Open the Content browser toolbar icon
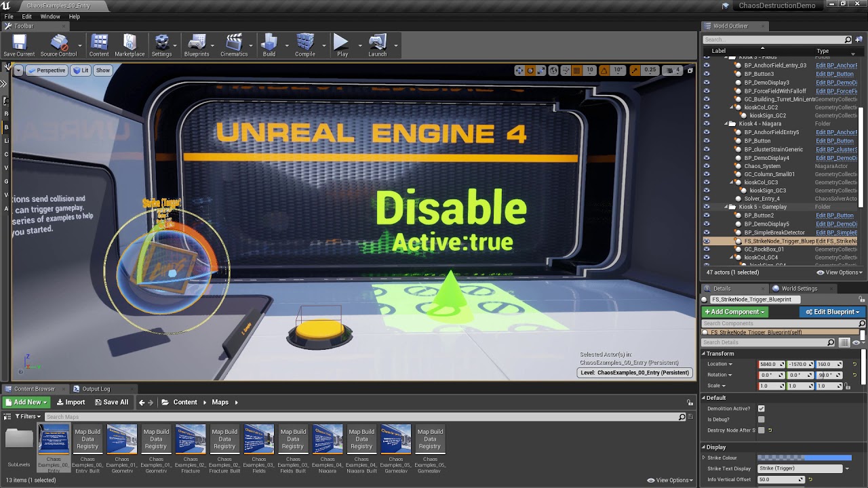Viewport: 868px width, 488px height. pyautogui.click(x=99, y=45)
